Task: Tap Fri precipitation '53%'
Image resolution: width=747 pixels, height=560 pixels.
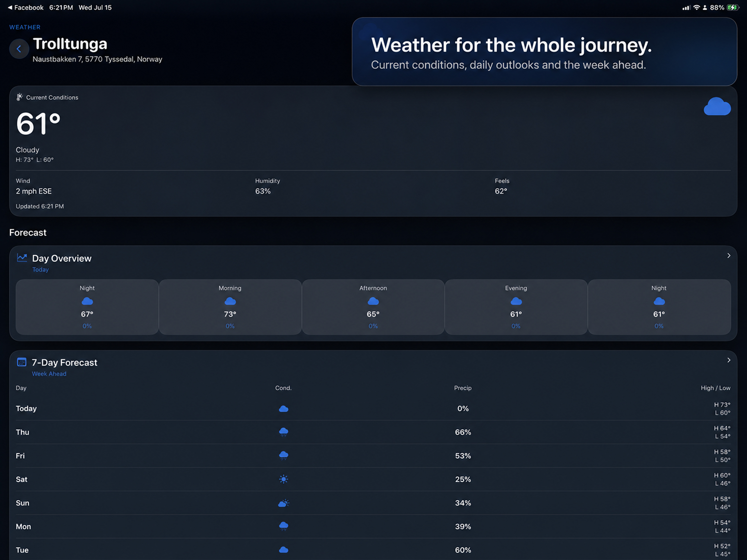Action: click(463, 456)
